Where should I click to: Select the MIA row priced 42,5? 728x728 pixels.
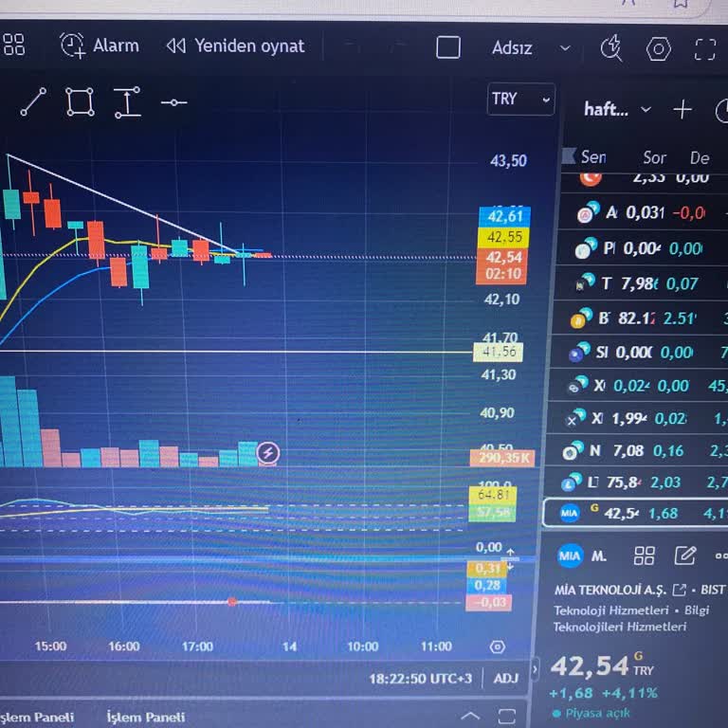point(635,513)
